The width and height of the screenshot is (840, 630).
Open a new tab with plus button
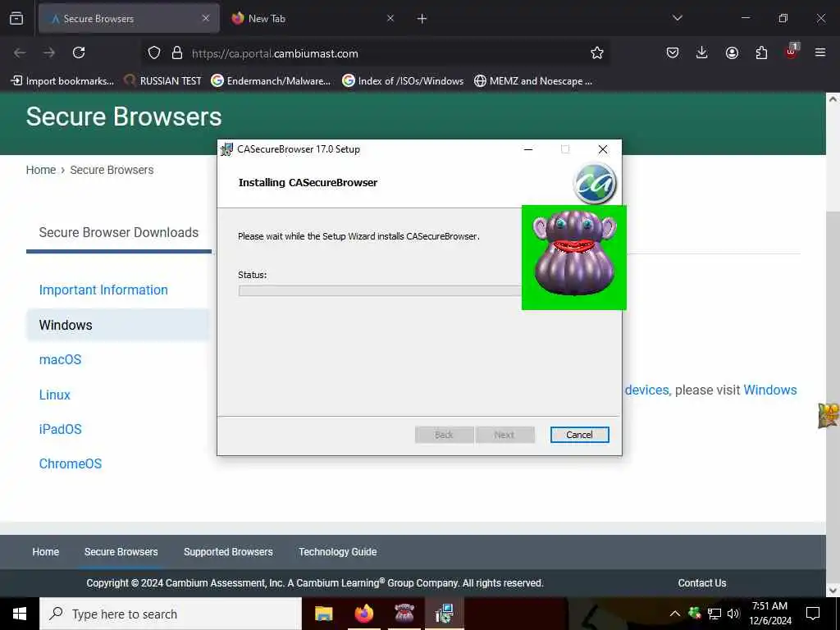(x=422, y=19)
